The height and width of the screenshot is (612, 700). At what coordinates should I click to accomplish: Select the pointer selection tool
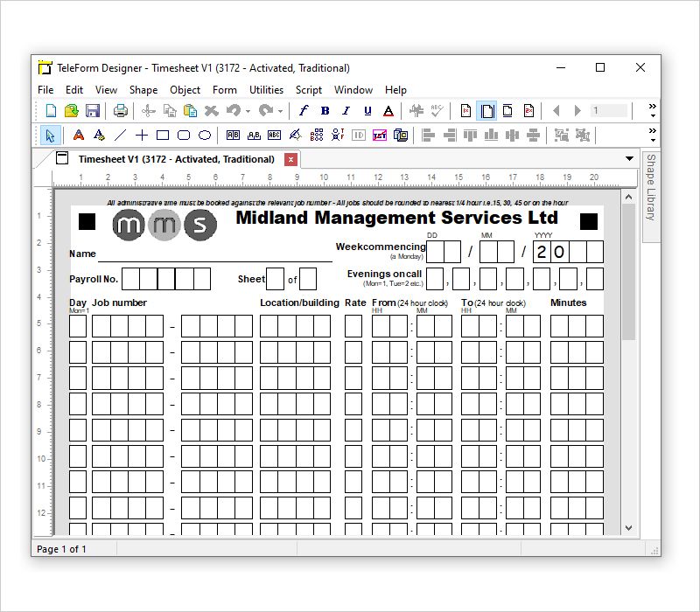point(50,136)
